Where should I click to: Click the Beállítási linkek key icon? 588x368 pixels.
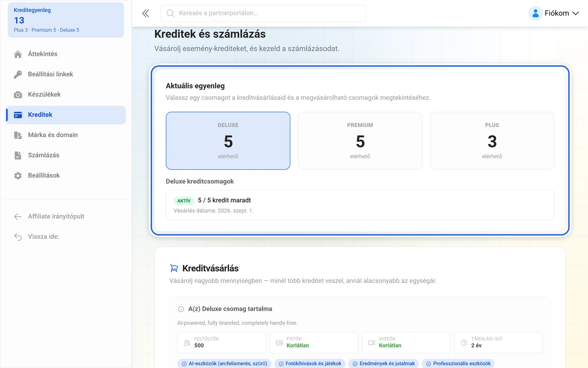click(18, 74)
